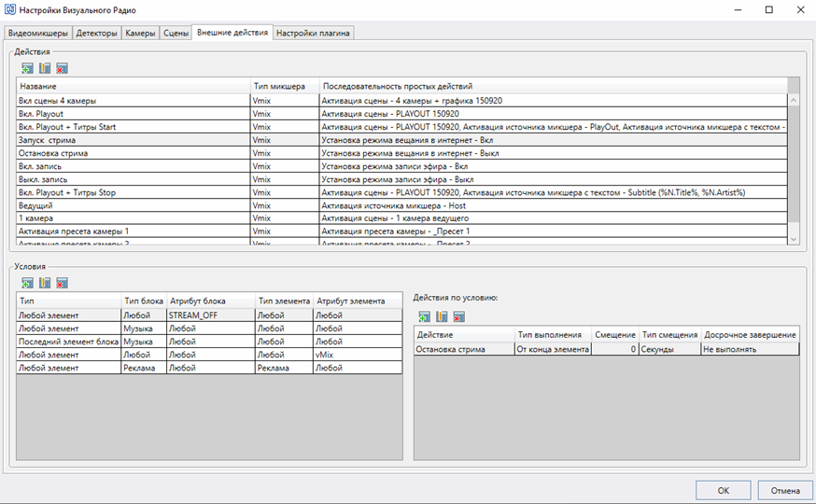Click Тип выполнения column header
Image resolution: width=816 pixels, height=504 pixels.
(x=553, y=334)
